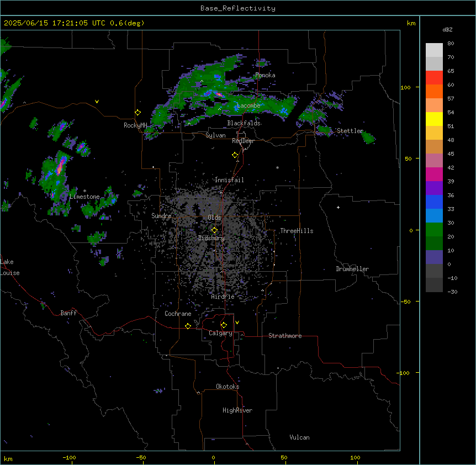Image resolution: width=476 pixels, height=465 pixels.
Task: Click the 33 dBZ blue legend swatch
Action: [x=434, y=202]
